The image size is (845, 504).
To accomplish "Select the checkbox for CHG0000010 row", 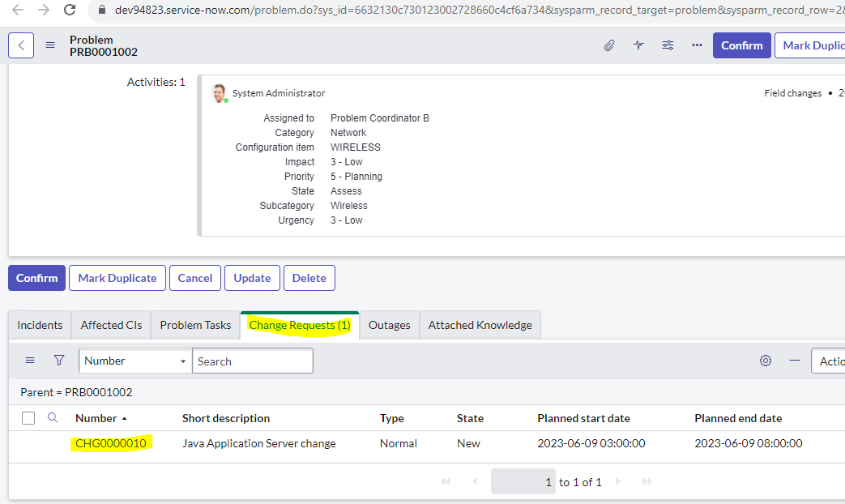I will [x=28, y=443].
